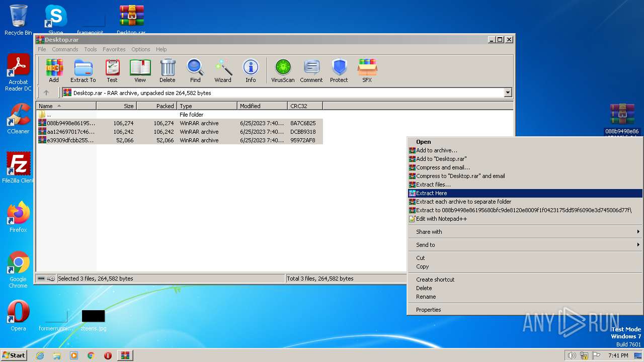Open the Tools menu

[91, 49]
